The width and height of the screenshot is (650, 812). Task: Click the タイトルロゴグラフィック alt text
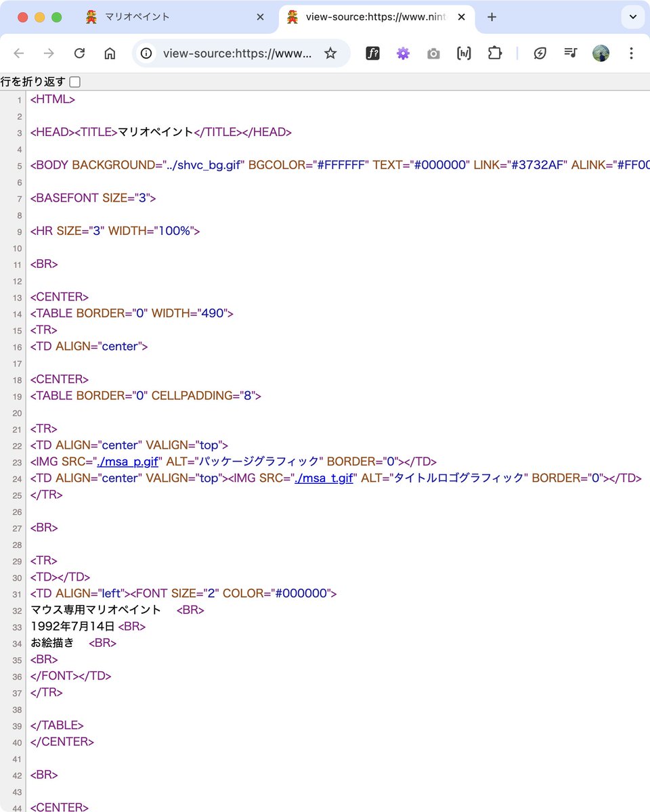[459, 478]
